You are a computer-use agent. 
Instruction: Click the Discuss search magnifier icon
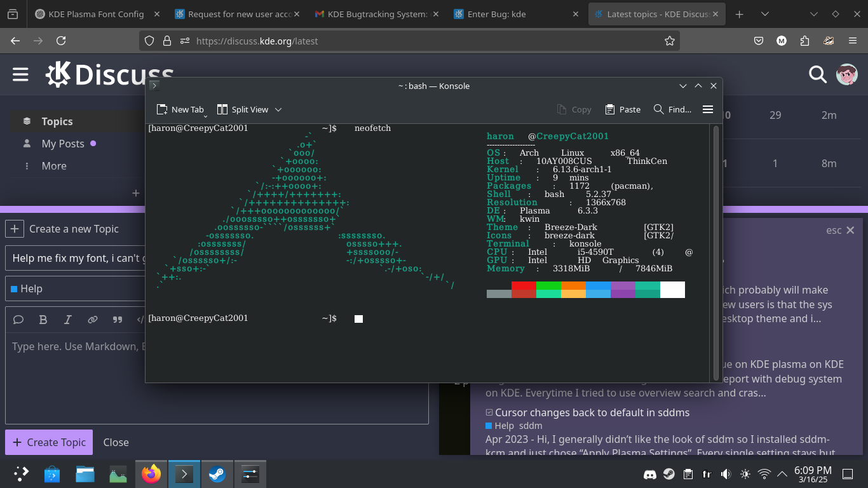tap(817, 74)
